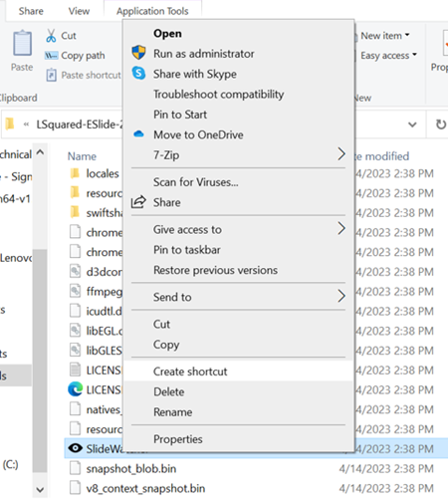
Task: Switch to the View ribbon tab
Action: 79,11
